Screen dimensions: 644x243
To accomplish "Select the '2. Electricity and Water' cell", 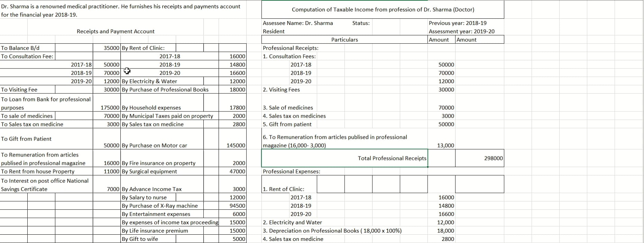I will click(292, 222).
